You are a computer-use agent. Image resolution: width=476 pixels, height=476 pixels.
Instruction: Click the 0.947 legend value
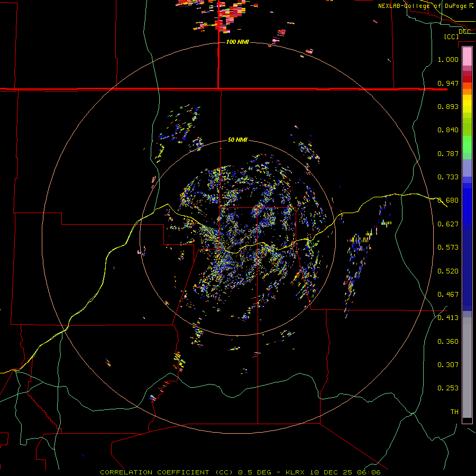[448, 83]
